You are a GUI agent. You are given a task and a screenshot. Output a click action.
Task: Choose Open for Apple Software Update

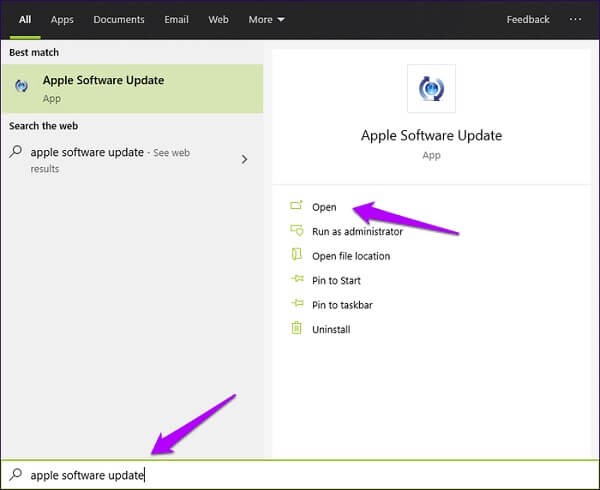[324, 207]
